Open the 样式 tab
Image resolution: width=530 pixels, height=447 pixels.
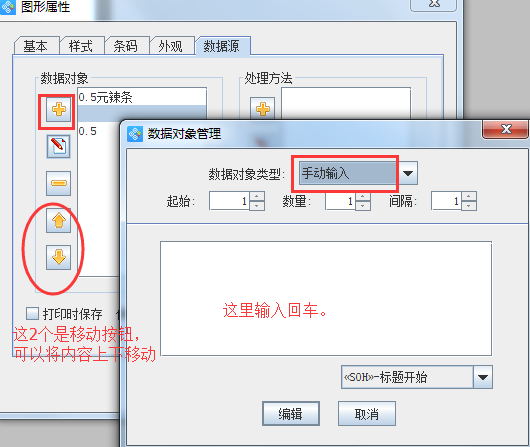click(81, 46)
